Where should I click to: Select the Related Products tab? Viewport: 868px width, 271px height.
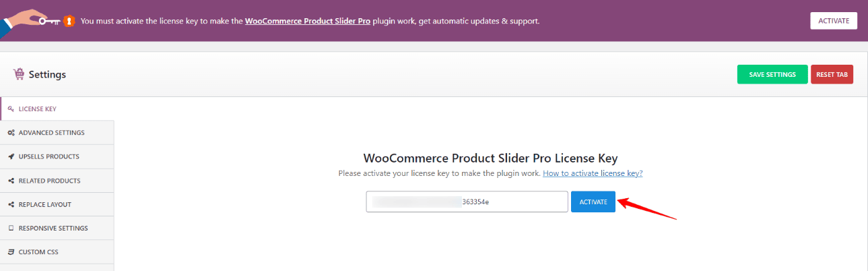click(49, 181)
